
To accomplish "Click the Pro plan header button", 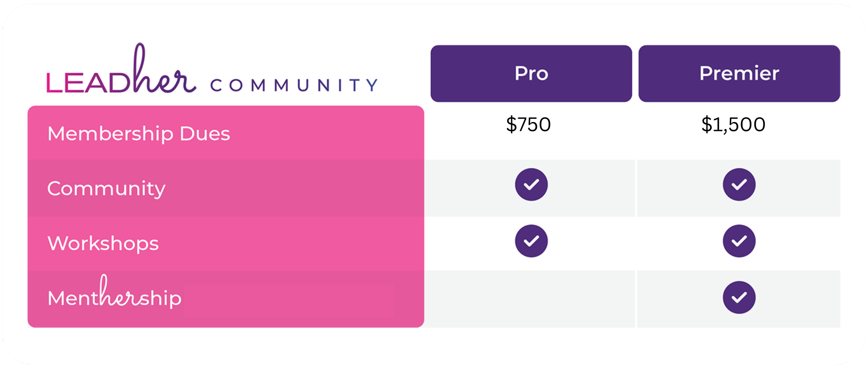I will pos(531,73).
